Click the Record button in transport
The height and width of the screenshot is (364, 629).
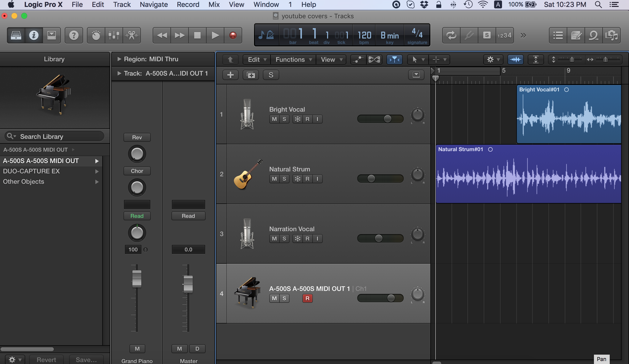233,35
